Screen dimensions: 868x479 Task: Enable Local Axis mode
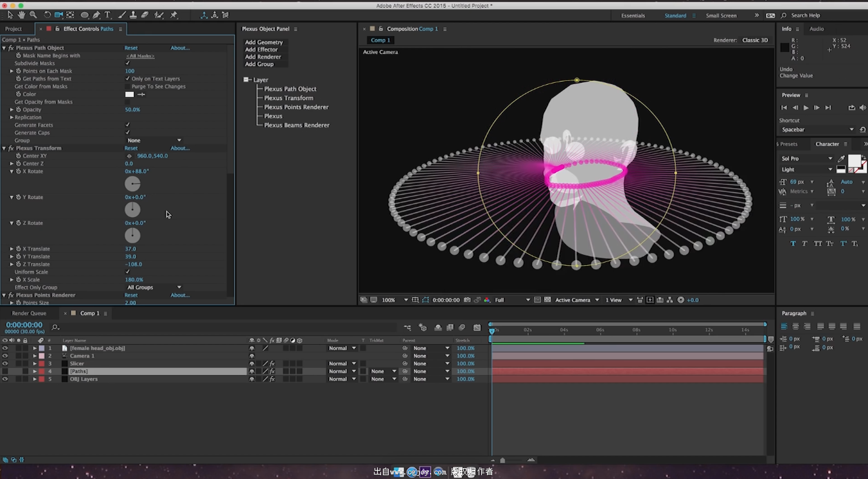pos(204,15)
